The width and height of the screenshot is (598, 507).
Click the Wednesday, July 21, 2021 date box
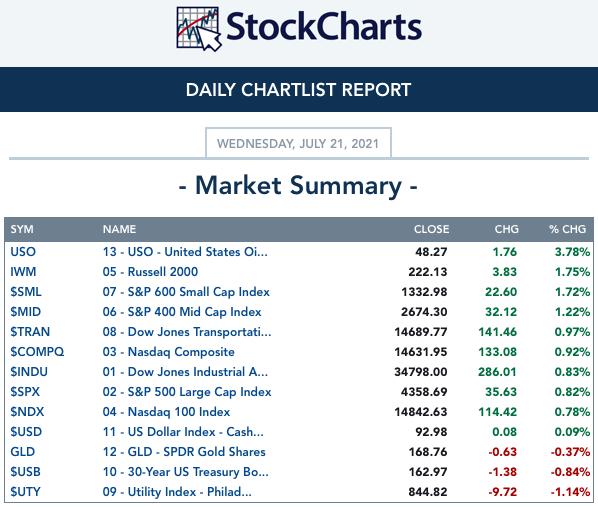[298, 143]
